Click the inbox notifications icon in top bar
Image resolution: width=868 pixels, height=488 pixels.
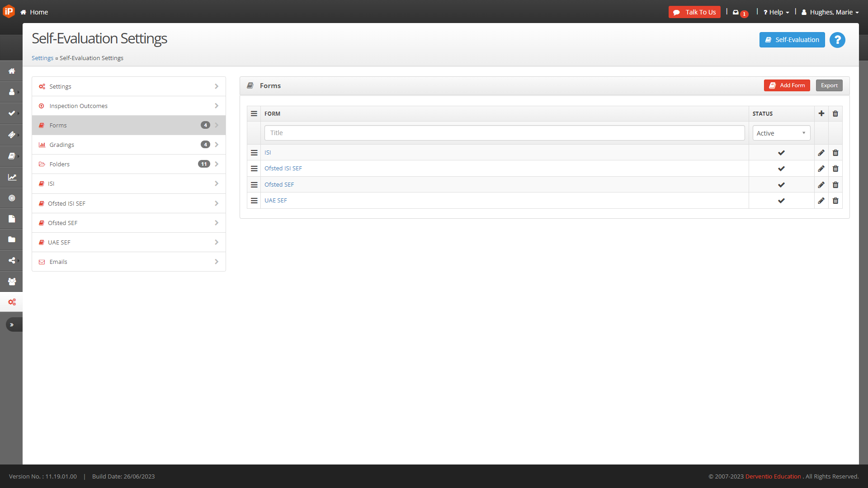[736, 12]
